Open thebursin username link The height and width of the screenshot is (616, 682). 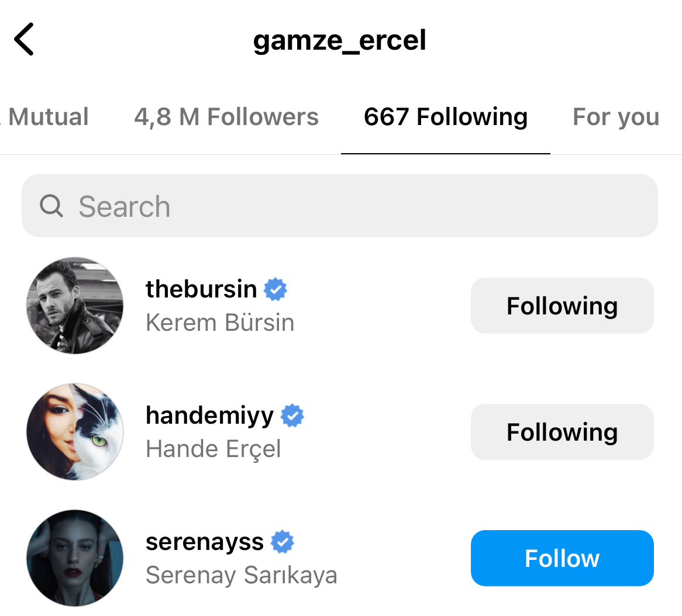[201, 289]
